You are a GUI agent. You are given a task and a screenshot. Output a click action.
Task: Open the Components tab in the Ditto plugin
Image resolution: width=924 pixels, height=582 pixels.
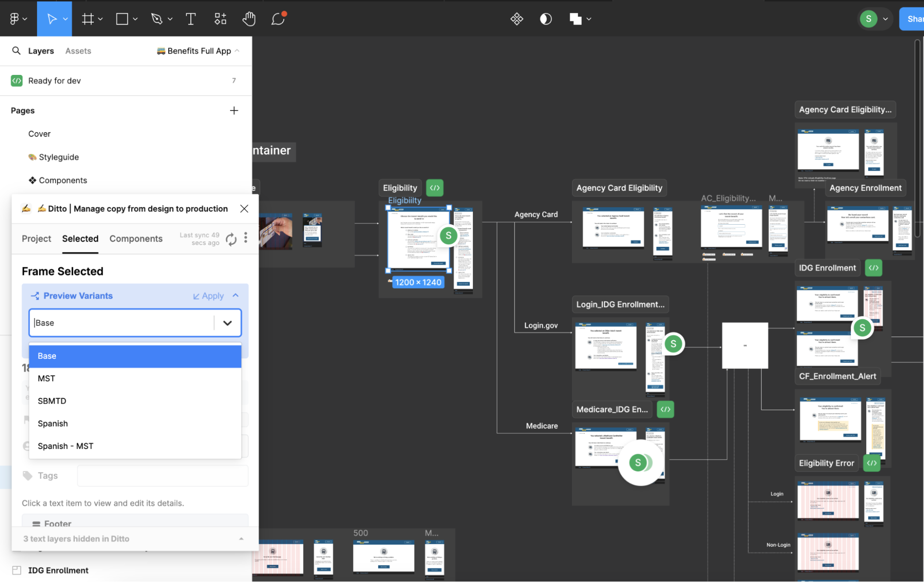coord(136,239)
